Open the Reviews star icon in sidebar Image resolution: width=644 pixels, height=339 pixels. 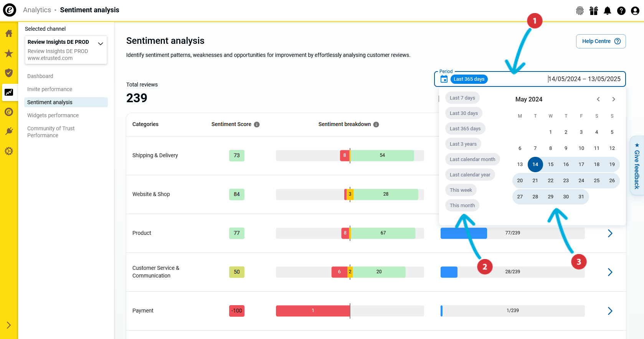[9, 53]
